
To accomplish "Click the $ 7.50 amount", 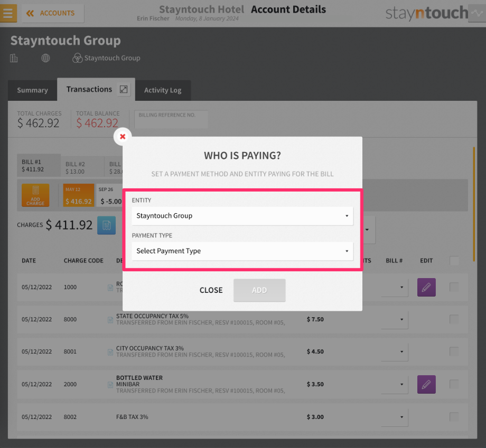I will [x=315, y=319].
